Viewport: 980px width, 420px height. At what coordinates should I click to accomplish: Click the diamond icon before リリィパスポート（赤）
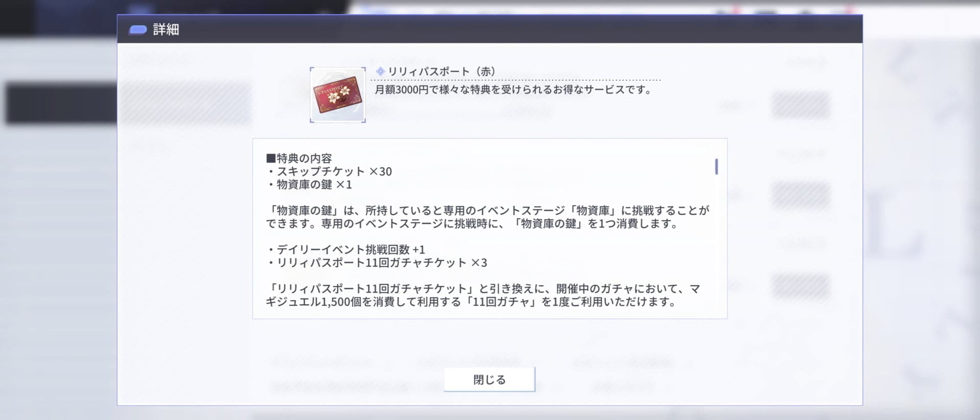click(380, 72)
